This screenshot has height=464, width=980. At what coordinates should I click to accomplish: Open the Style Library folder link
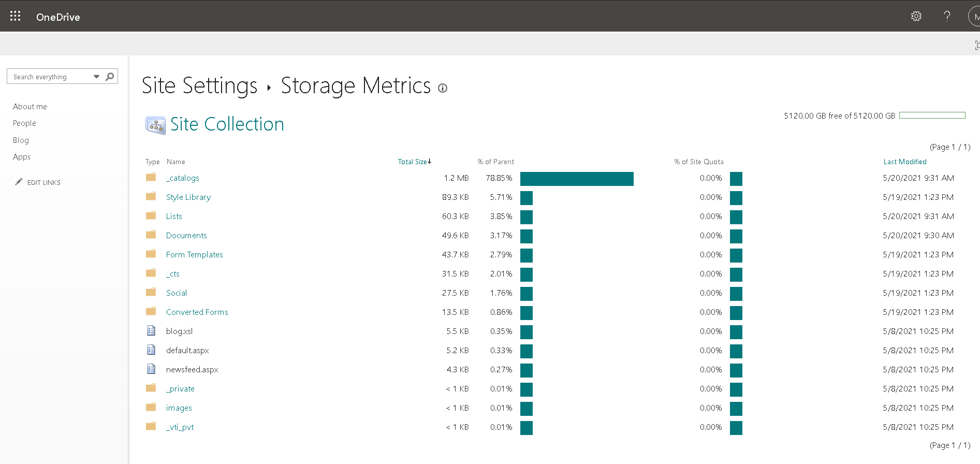point(188,197)
